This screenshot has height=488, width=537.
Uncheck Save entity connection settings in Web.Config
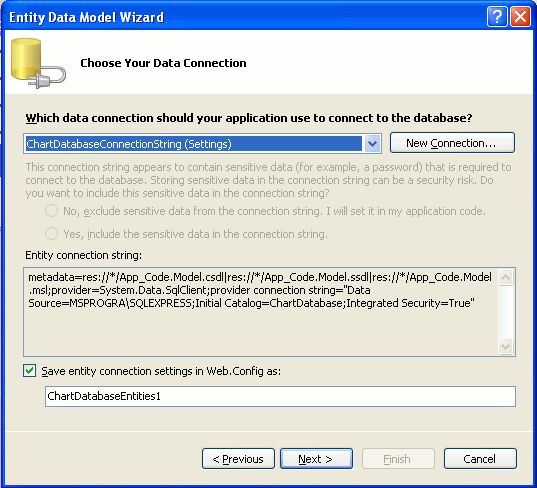click(29, 371)
